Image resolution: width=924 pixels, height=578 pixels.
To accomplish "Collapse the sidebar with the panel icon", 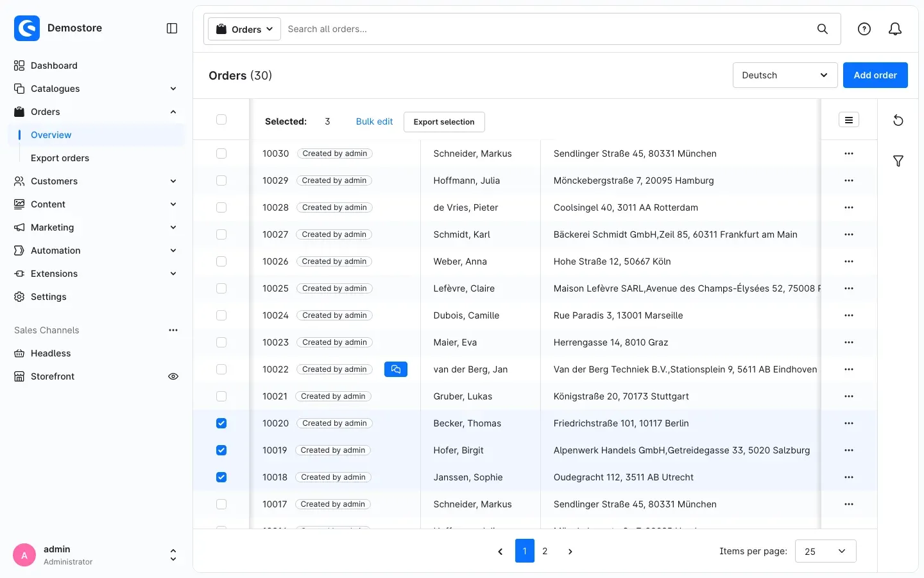I will tap(172, 28).
